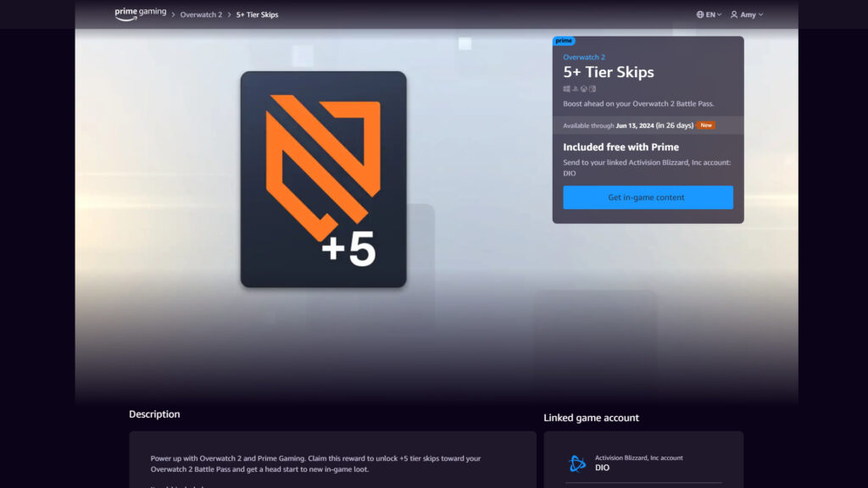The height and width of the screenshot is (488, 868).
Task: Click the Prime Gaming logo
Action: 140,14
